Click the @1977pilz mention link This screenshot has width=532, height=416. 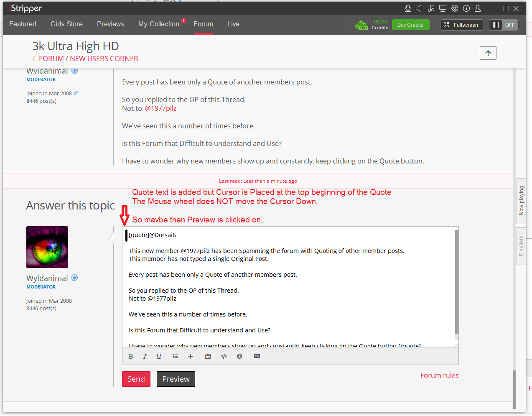(x=160, y=108)
